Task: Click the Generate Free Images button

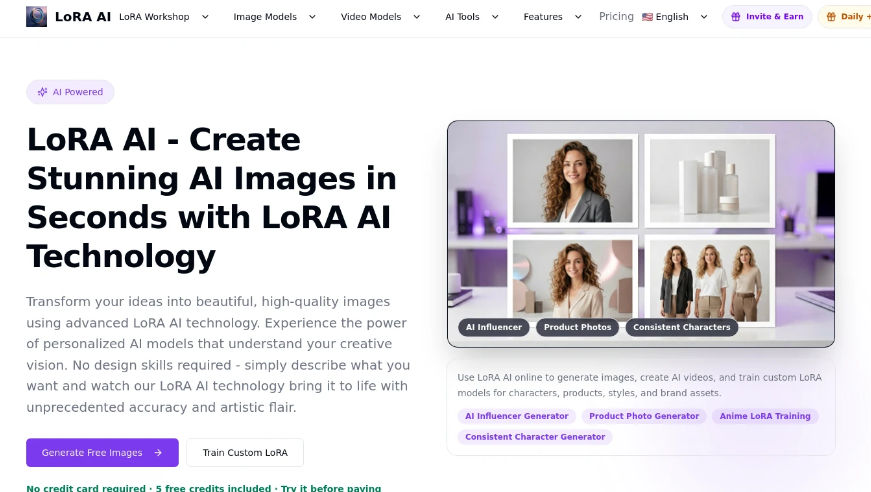Action: (x=102, y=453)
